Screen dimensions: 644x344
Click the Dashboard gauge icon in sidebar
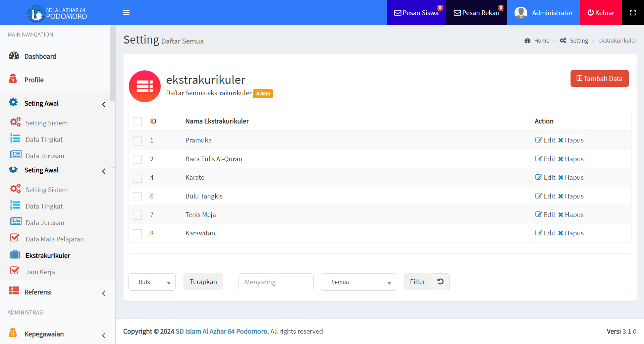click(x=14, y=56)
